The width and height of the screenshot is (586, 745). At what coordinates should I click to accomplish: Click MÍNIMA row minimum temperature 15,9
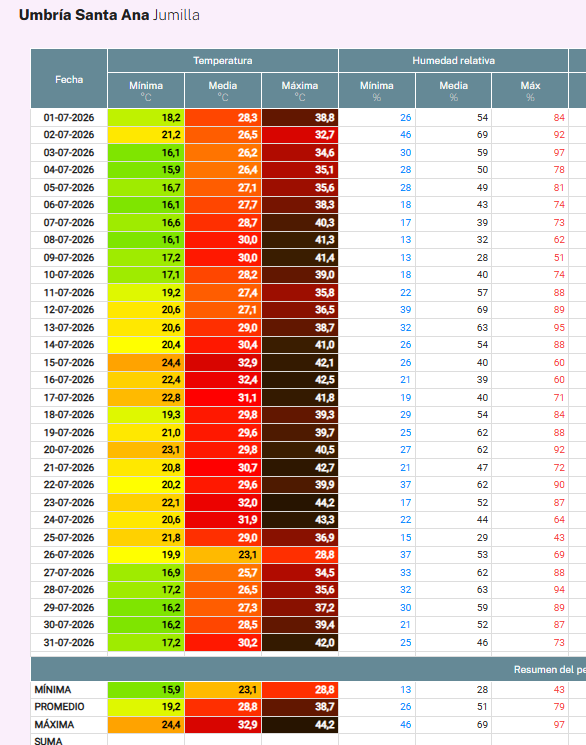[x=146, y=689]
